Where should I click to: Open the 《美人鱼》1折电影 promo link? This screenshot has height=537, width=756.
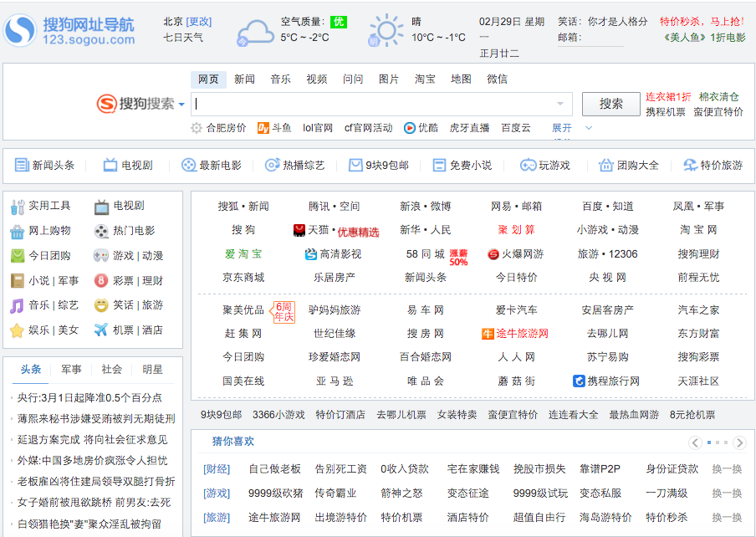point(704,38)
